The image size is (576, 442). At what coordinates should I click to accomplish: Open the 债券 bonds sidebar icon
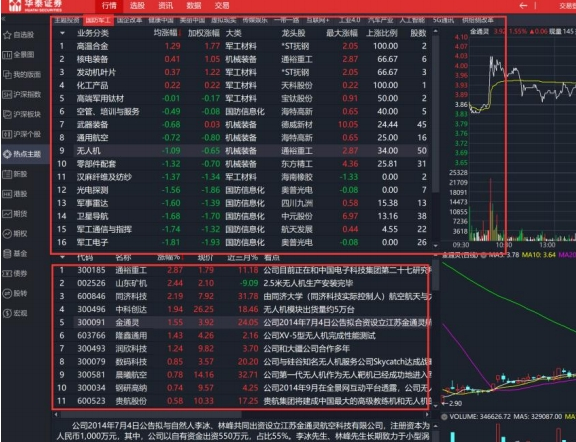tap(7, 273)
